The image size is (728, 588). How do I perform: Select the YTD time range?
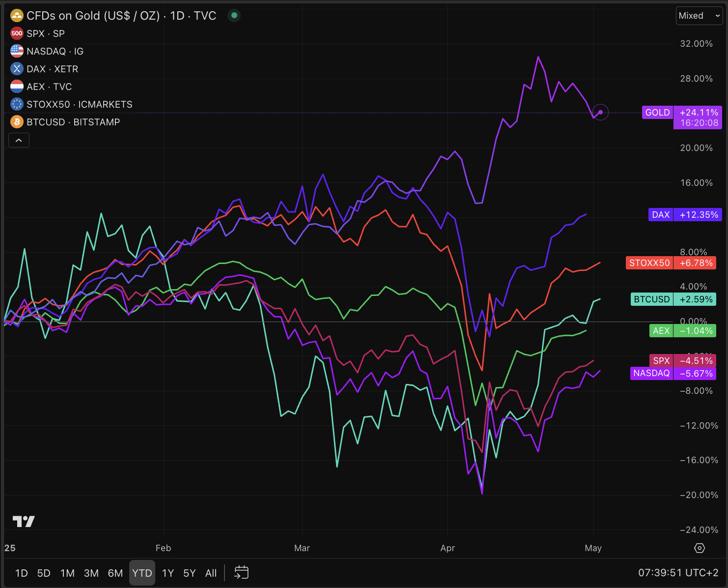coord(142,573)
